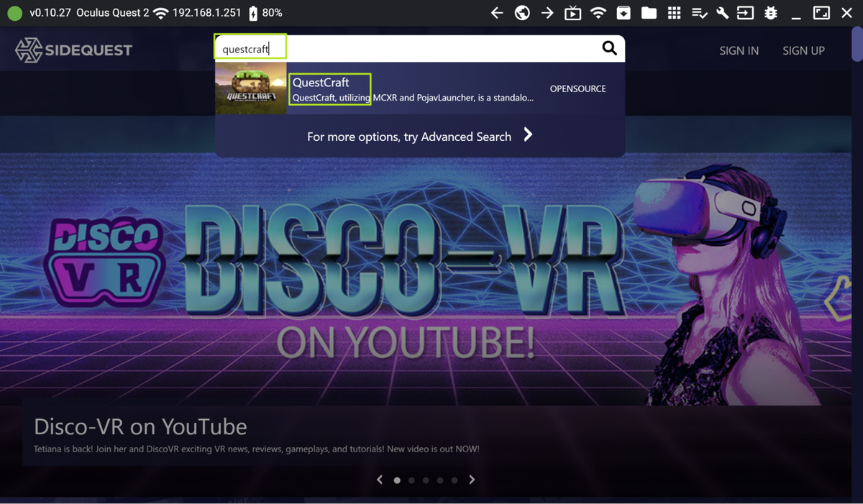This screenshot has height=504, width=863.
Task: Click the battery 80% status indicator
Action: (x=265, y=12)
